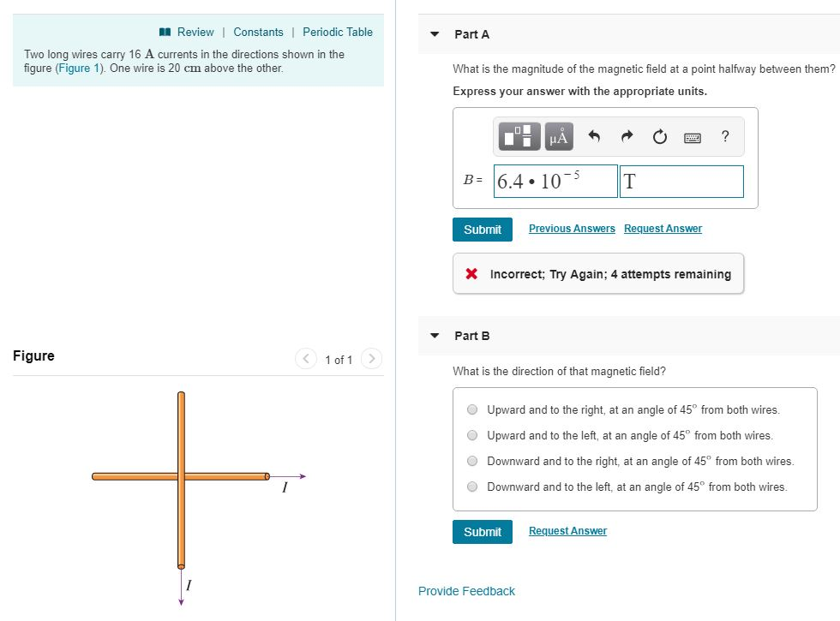Open the answer entry help (?)
Screen dimensions: 840x621
pyautogui.click(x=724, y=136)
